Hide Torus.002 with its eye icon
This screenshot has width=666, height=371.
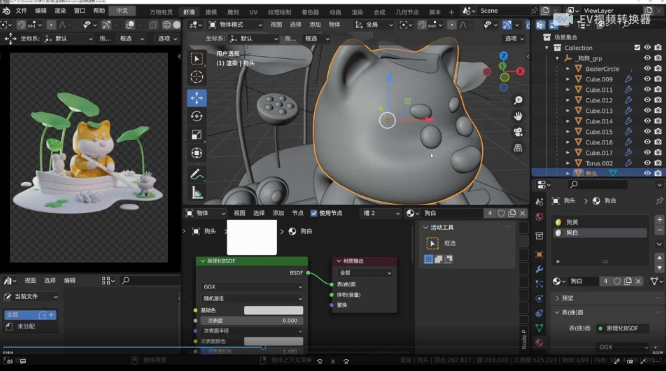pyautogui.click(x=647, y=163)
